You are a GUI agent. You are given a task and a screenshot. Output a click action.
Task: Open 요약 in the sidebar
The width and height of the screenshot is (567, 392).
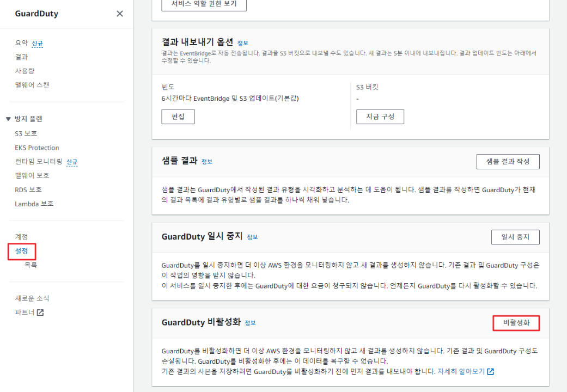[21, 42]
